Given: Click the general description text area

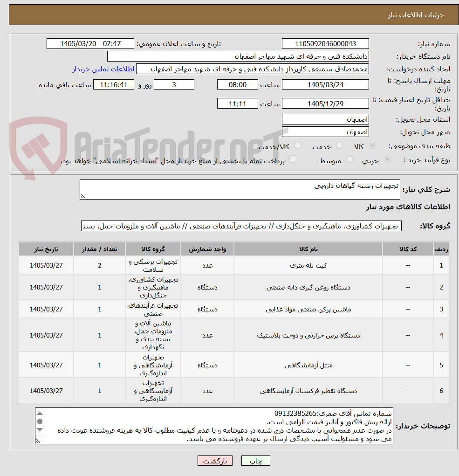Looking at the screenshot, I should tap(240, 189).
